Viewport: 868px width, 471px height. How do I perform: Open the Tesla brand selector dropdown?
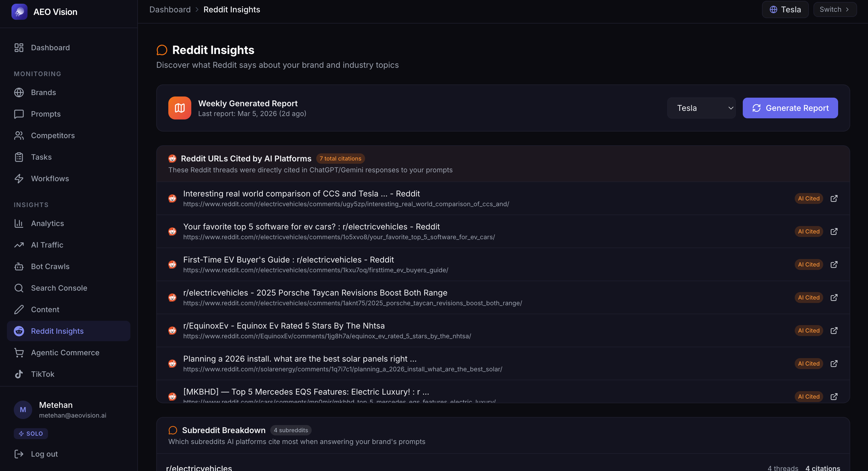click(785, 9)
